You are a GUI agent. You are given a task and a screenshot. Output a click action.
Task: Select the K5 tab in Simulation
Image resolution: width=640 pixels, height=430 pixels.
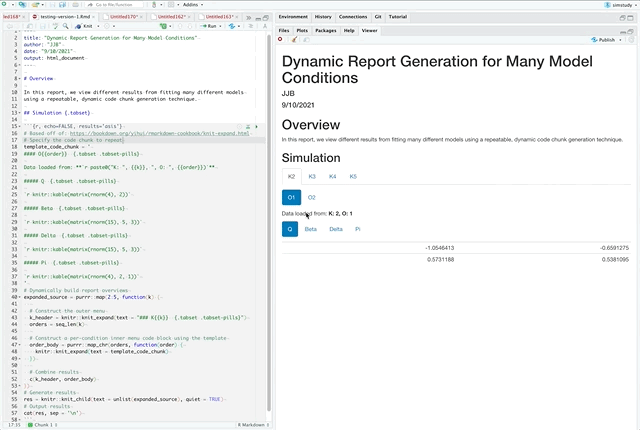pos(353,176)
